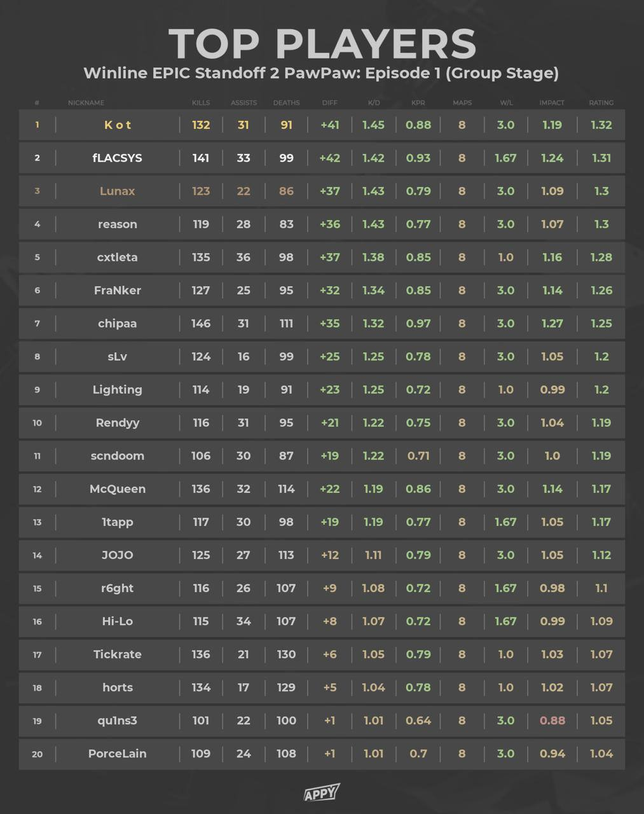Click the DEATHS column header
This screenshot has width=644, height=814.
coord(286,102)
